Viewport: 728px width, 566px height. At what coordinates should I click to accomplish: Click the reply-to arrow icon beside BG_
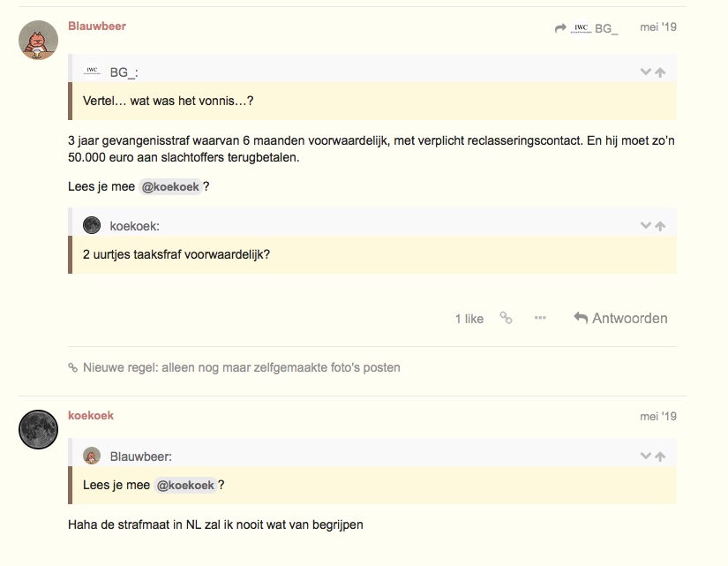(560, 28)
